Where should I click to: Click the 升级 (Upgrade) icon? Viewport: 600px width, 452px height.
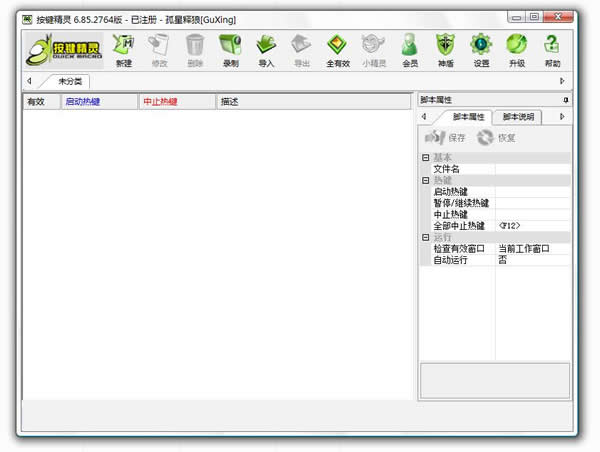[x=516, y=49]
